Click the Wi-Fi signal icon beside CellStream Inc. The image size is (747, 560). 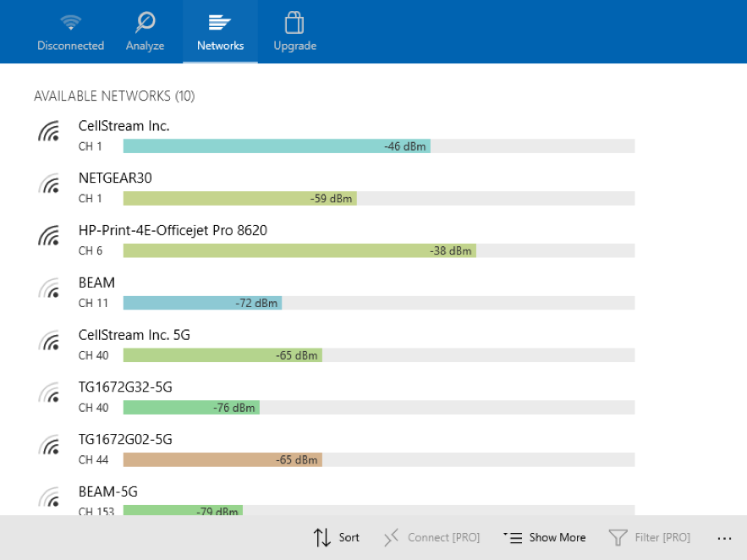50,132
